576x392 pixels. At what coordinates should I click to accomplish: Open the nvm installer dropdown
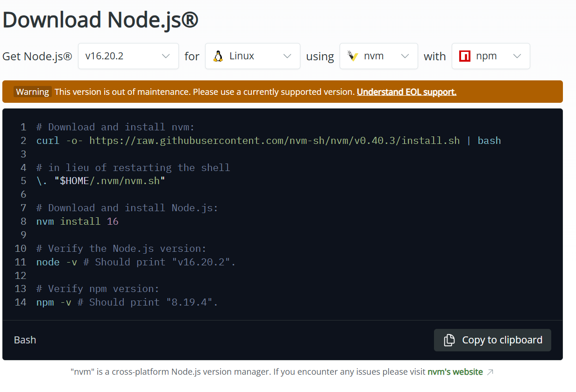379,56
